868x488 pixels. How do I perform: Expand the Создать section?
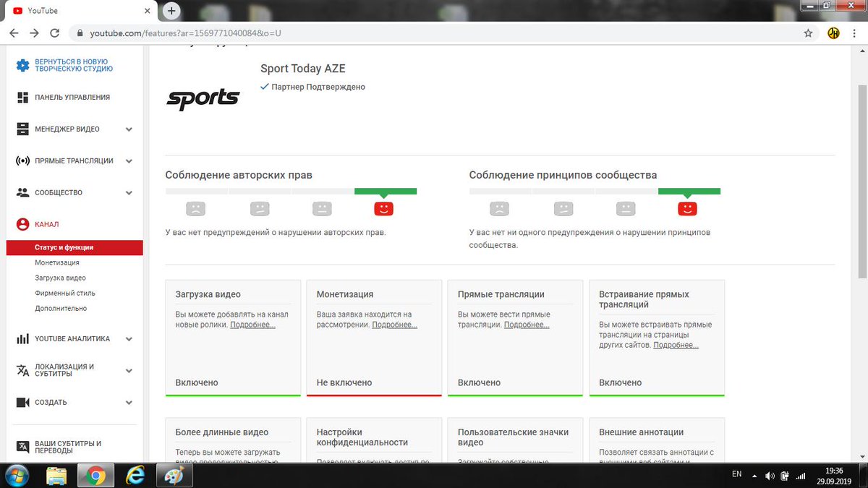[x=129, y=403]
